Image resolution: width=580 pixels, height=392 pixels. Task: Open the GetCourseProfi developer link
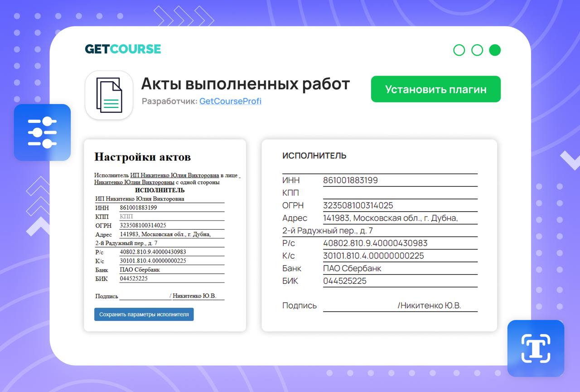[x=230, y=101]
